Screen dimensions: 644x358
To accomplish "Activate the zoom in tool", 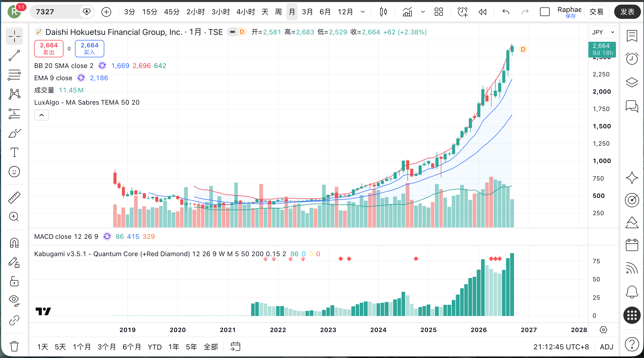I will pyautogui.click(x=14, y=217).
